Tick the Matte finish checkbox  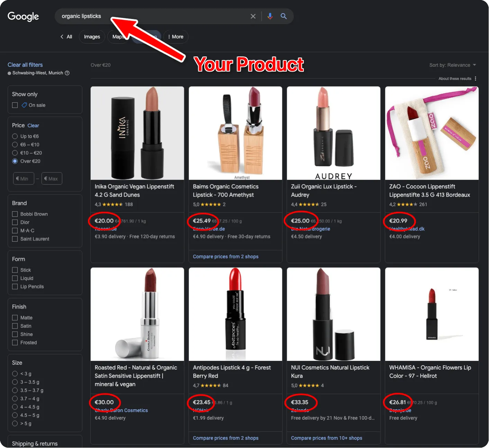pyautogui.click(x=15, y=318)
